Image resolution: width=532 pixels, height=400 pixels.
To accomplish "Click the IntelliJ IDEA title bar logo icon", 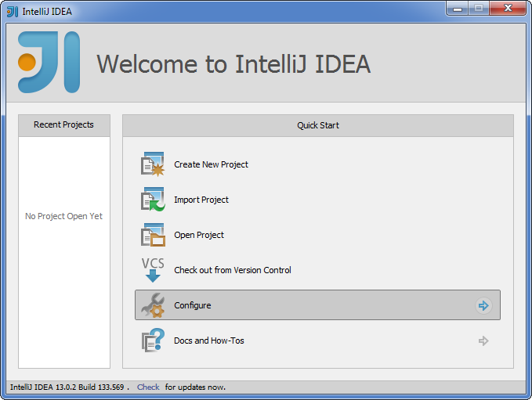I will coord(13,12).
